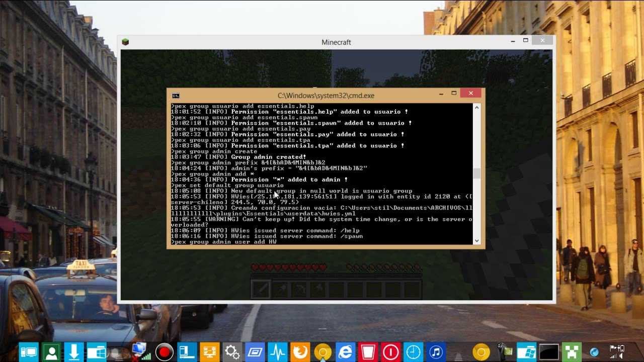Open the gears settings dock icon

pos(232,352)
